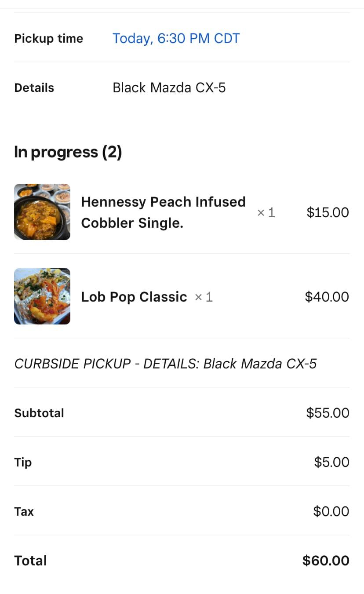
Task: Click the Black Mazda CX-5 details value
Action: pyautogui.click(x=169, y=87)
